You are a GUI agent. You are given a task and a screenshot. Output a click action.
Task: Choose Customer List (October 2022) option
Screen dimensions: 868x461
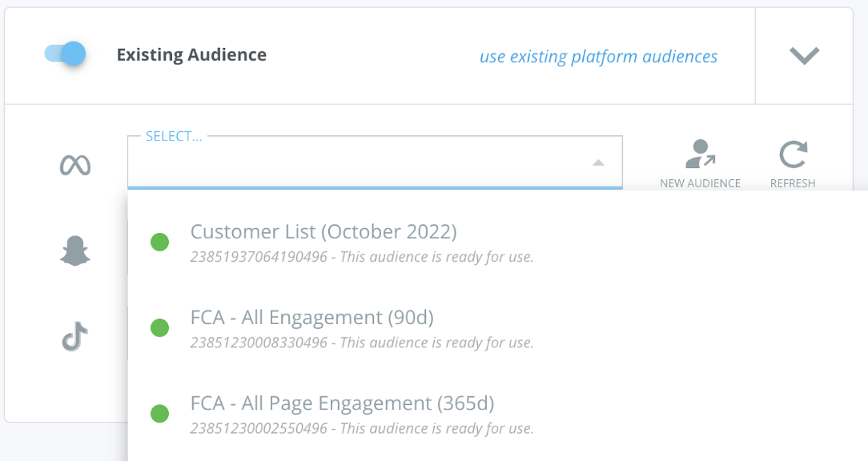coord(498,243)
